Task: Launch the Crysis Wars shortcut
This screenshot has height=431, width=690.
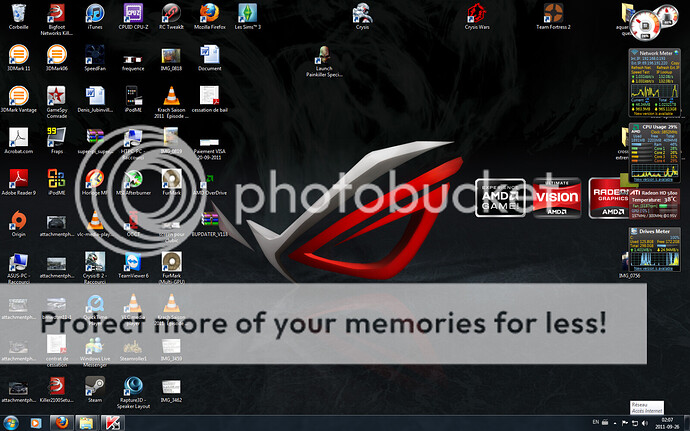Action: click(479, 13)
